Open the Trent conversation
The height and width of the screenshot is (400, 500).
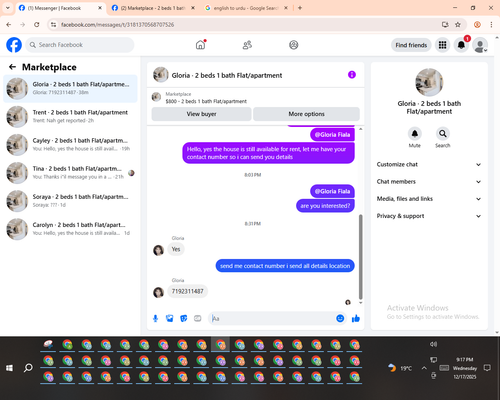pos(70,117)
